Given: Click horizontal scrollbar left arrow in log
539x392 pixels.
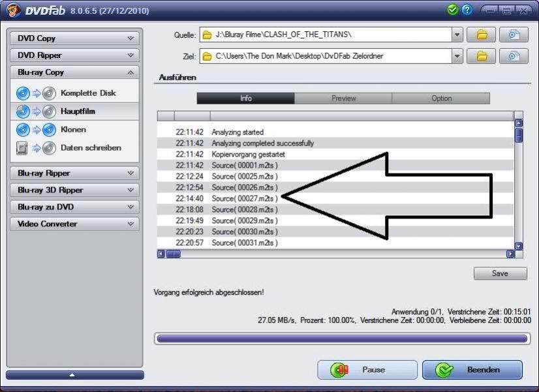Looking at the screenshot, I should pos(161,254).
